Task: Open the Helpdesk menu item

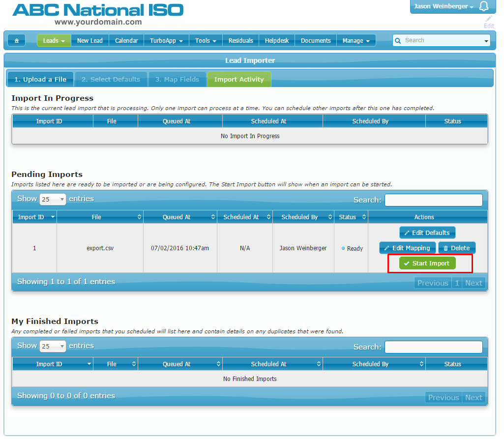Action: pyautogui.click(x=277, y=41)
